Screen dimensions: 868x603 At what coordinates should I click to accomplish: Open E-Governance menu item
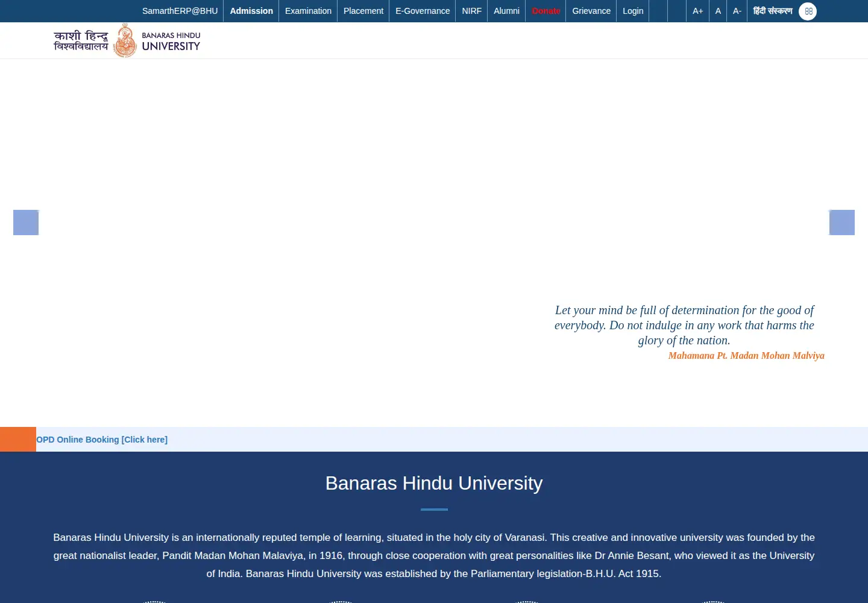click(423, 11)
